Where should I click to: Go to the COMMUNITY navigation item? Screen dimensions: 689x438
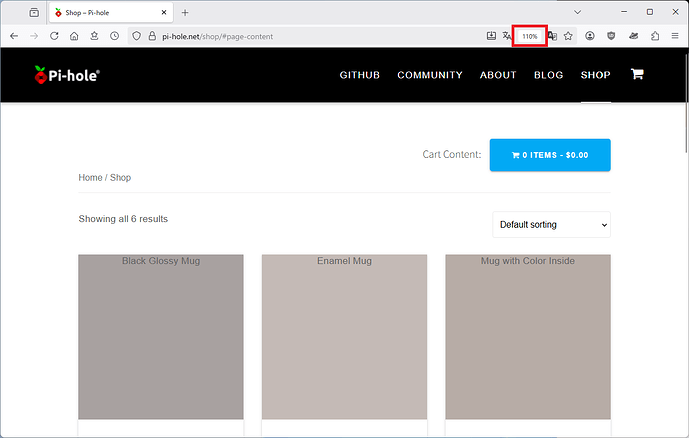pos(429,75)
